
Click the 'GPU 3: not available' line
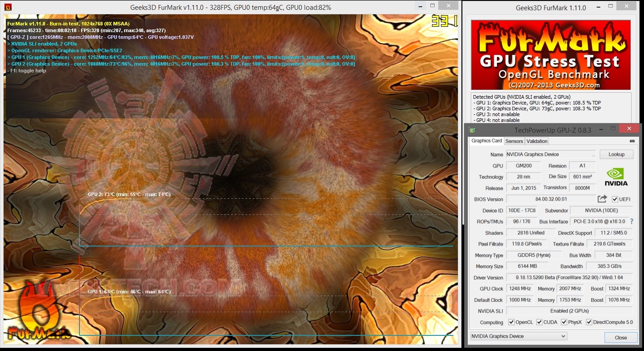tap(496, 114)
